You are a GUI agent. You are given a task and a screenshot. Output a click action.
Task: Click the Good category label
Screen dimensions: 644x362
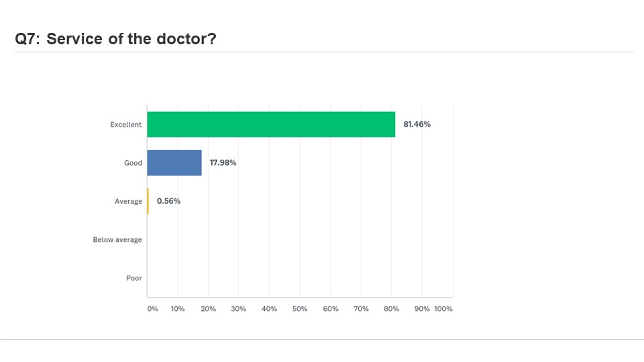(x=133, y=163)
